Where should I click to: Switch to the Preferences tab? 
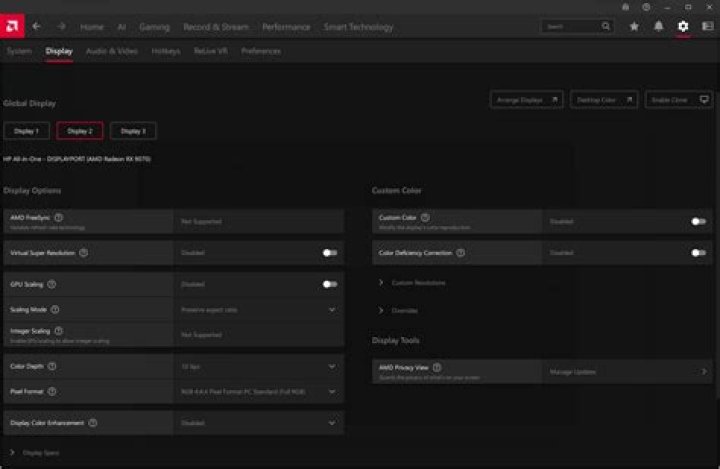click(x=261, y=51)
